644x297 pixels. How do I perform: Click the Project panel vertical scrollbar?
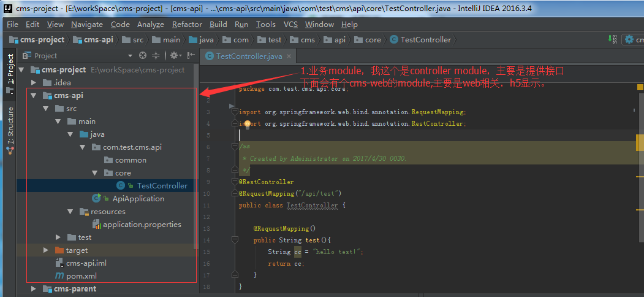[197, 156]
